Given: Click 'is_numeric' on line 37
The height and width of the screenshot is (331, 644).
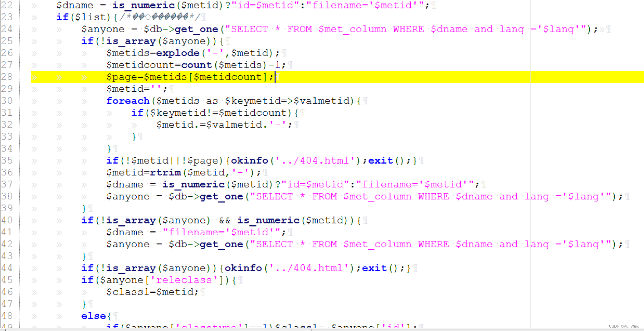Looking at the screenshot, I should click(x=193, y=185).
